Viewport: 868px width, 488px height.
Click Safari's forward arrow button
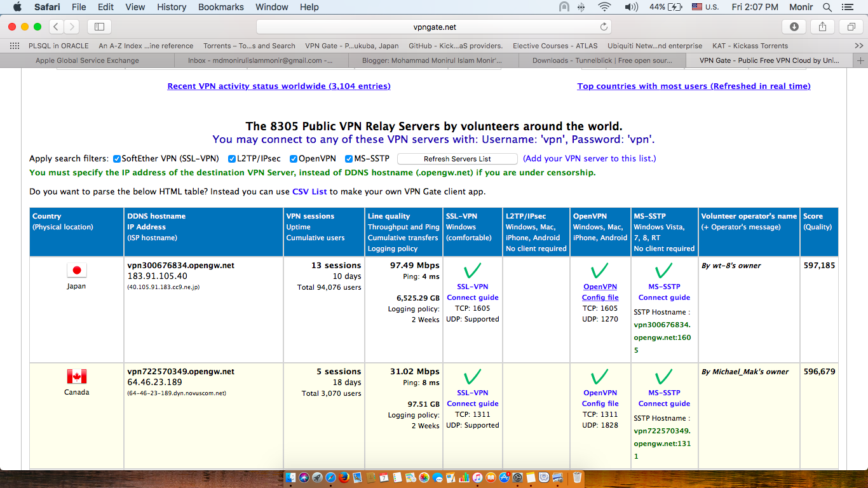point(72,27)
